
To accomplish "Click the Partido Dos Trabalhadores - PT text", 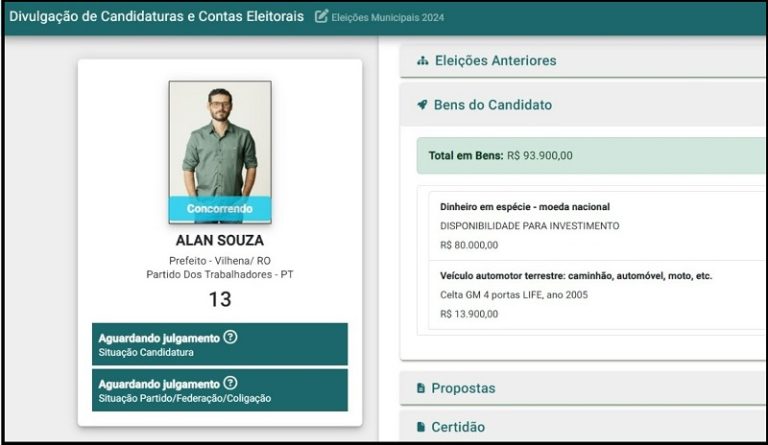I will click(x=220, y=274).
